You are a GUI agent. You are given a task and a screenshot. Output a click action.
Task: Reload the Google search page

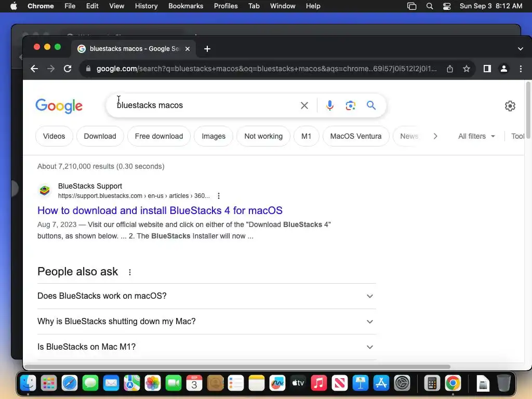tap(68, 69)
